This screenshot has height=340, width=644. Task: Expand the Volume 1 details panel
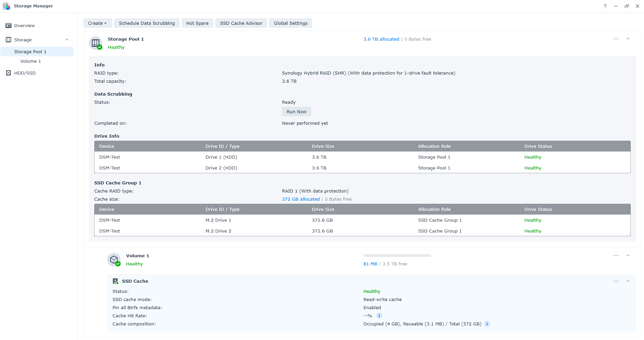point(628,255)
